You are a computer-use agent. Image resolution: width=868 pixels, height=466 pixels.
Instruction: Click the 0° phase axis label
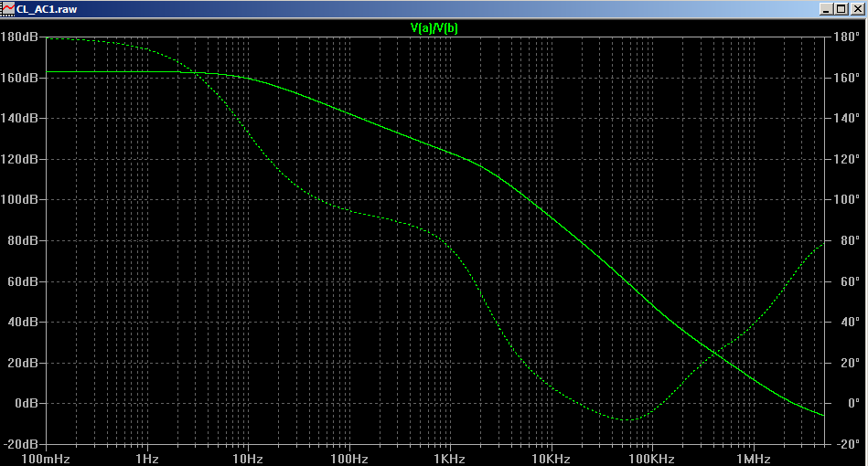[x=853, y=404]
